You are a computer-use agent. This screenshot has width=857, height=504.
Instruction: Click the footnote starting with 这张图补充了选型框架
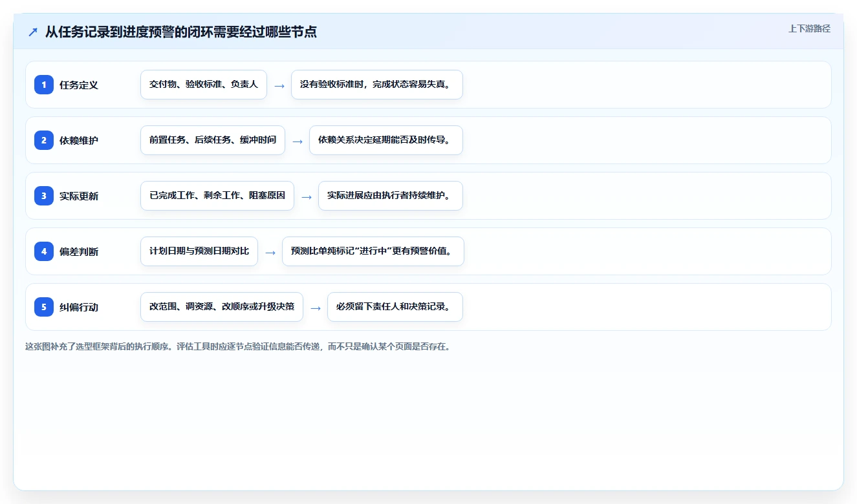click(x=237, y=346)
